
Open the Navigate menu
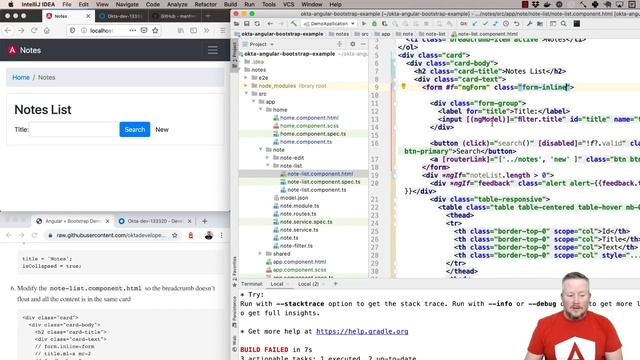point(127,4)
